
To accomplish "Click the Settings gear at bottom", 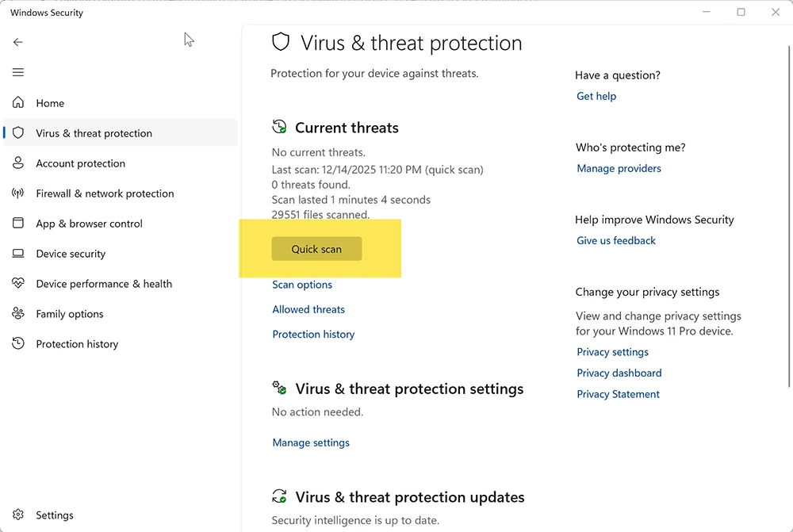I will click(x=18, y=515).
